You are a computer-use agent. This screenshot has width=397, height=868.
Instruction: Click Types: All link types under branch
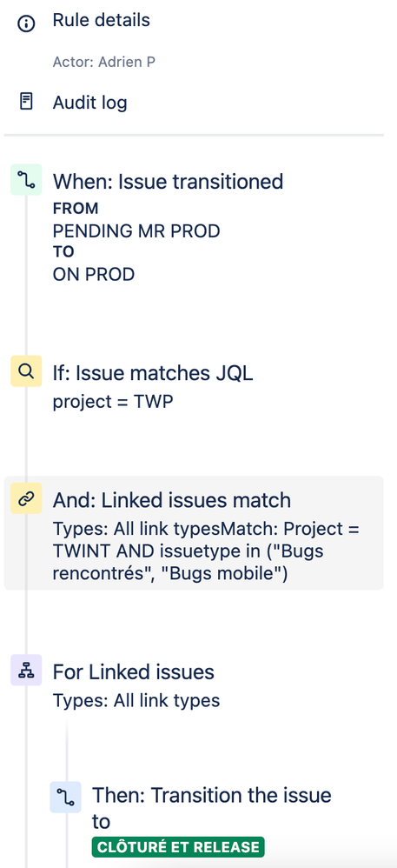point(136,701)
